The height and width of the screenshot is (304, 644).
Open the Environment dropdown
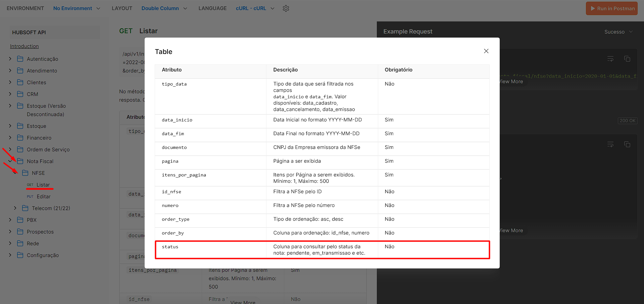click(x=77, y=8)
